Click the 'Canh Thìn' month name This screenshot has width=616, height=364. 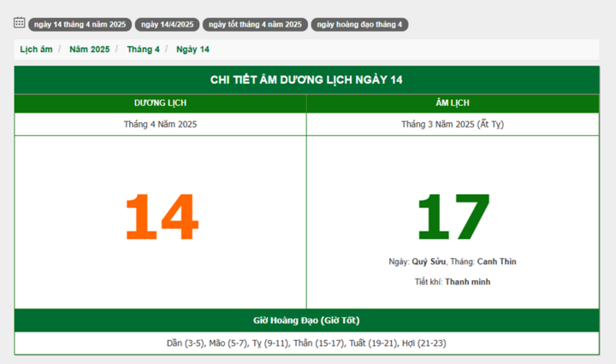(496, 261)
